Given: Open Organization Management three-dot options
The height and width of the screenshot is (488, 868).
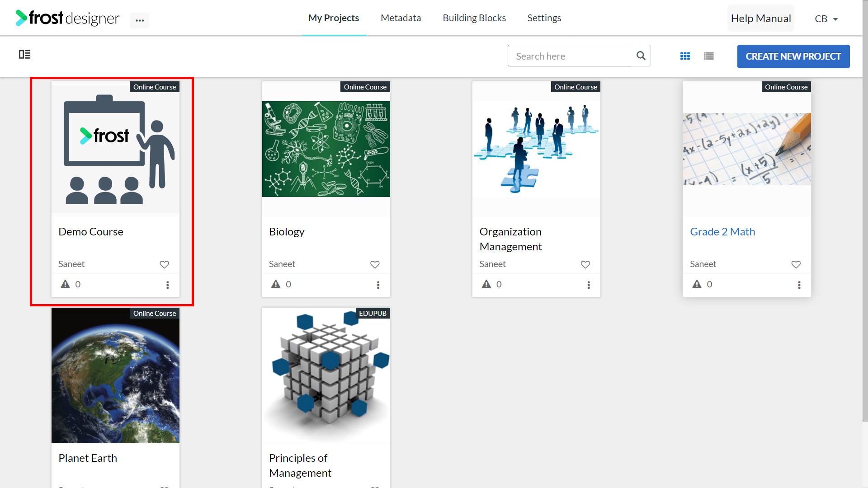Looking at the screenshot, I should pos(589,285).
